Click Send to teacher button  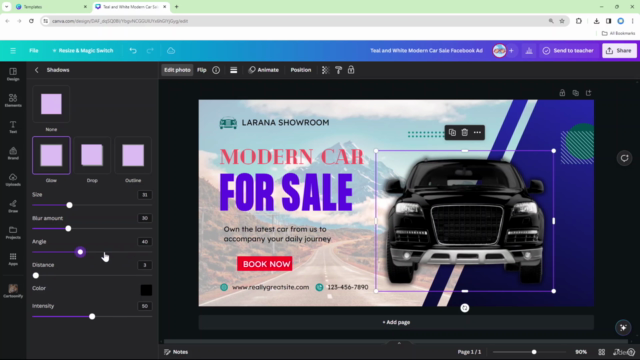coord(568,51)
